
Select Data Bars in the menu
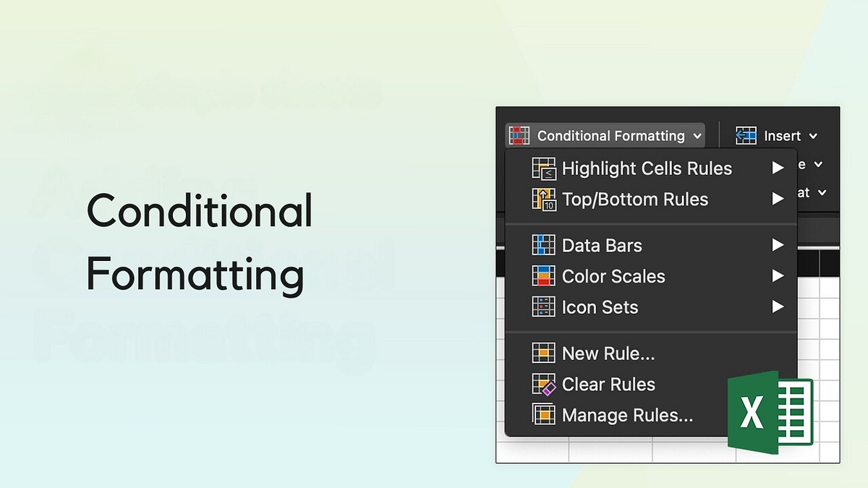[602, 245]
